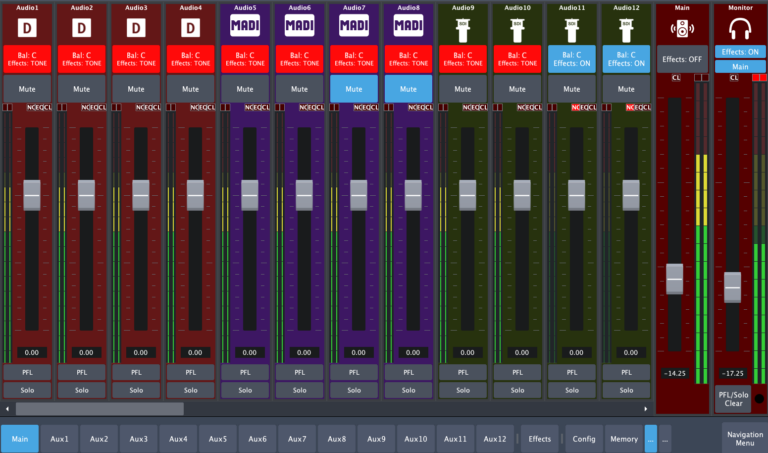Switch to the Aux9 mix

376,439
